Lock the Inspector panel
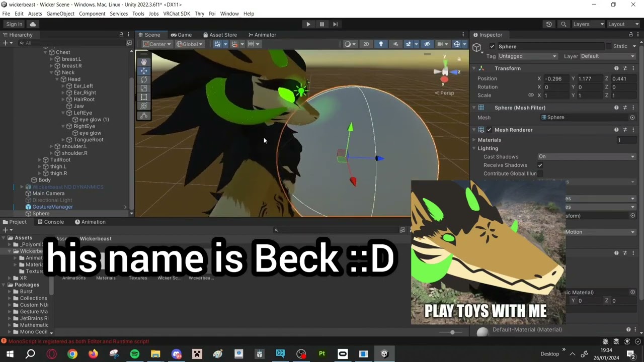Viewport: 644px width, 362px height. click(631, 35)
